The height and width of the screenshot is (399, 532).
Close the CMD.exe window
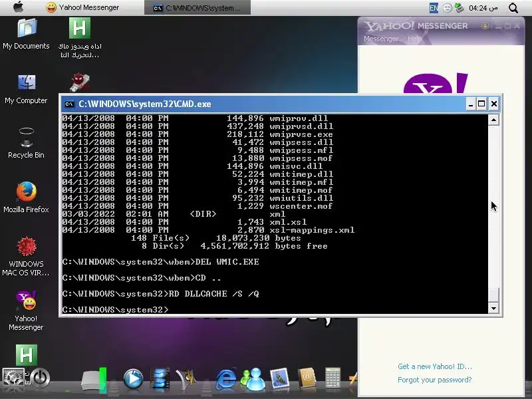point(493,104)
